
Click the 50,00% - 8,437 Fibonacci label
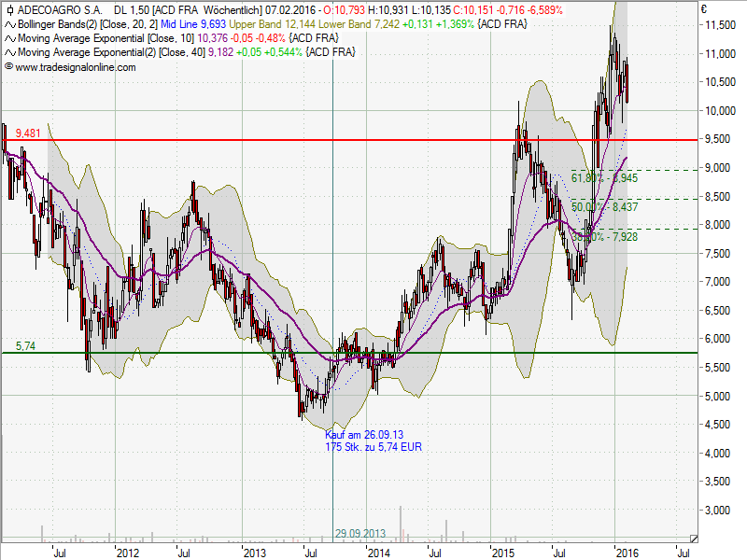pos(604,207)
